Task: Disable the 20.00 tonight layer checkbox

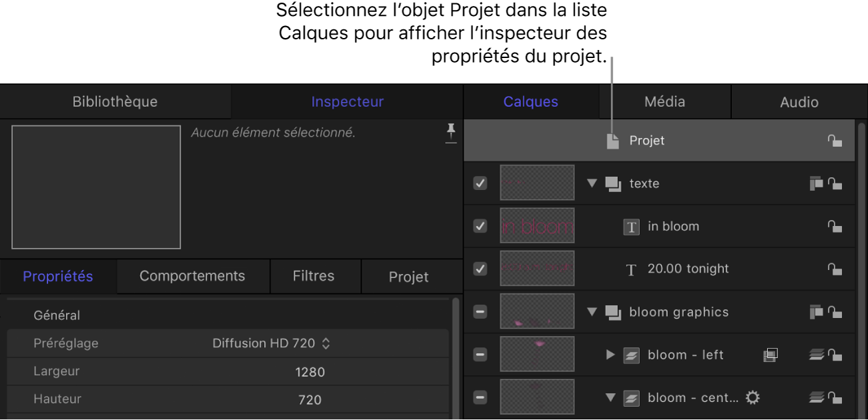Action: click(x=480, y=269)
